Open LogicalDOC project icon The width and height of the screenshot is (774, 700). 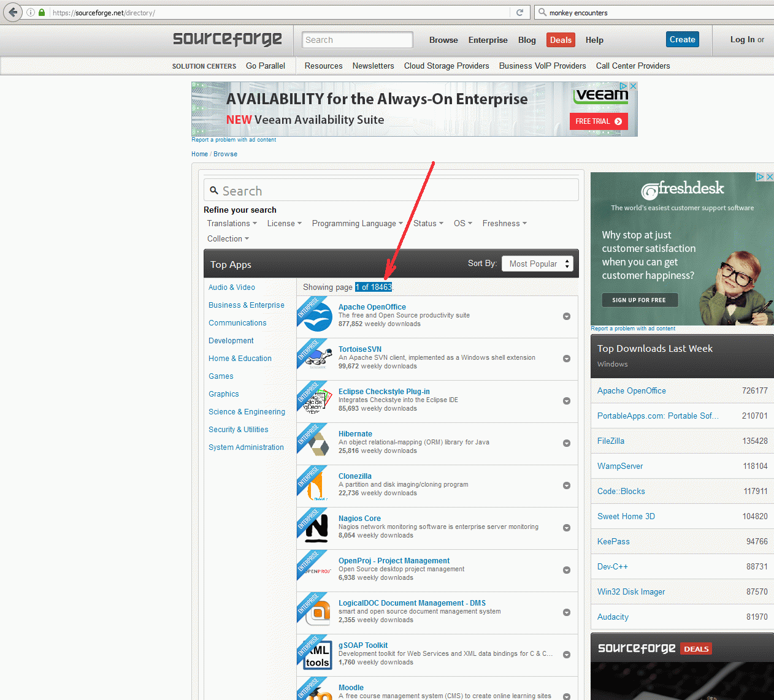tap(318, 613)
